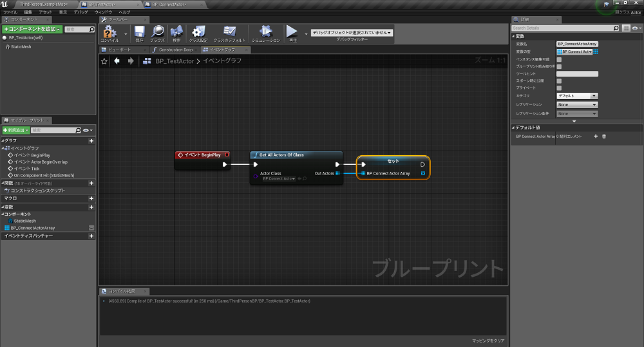Open the ヘルプ menu
644x347 pixels.
[124, 12]
